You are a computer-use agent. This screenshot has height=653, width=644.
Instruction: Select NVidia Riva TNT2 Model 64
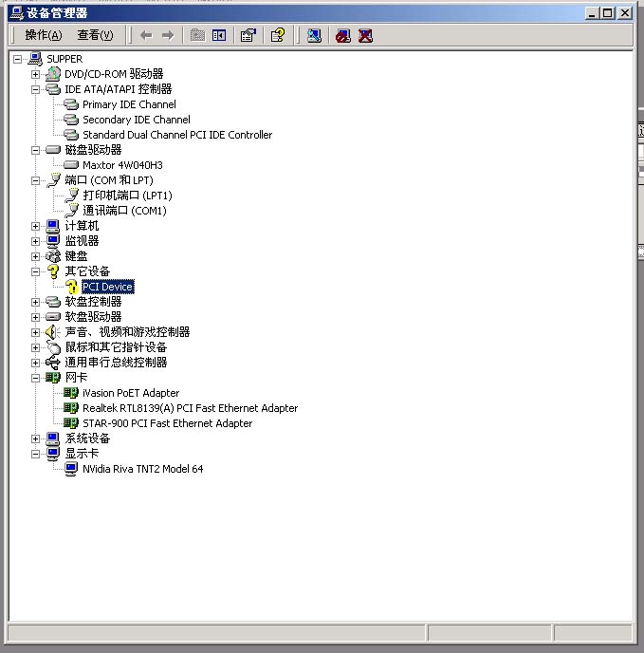coord(143,469)
